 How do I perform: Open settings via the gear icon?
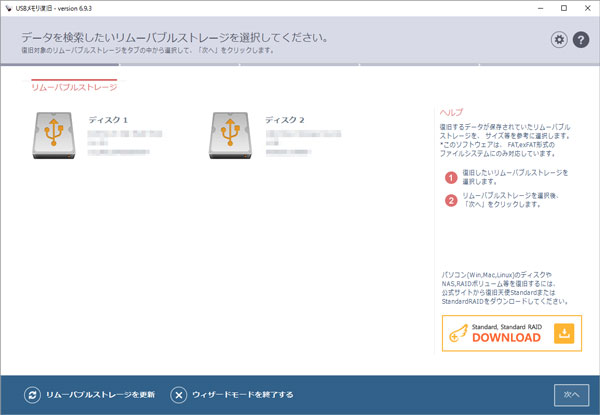click(x=559, y=39)
